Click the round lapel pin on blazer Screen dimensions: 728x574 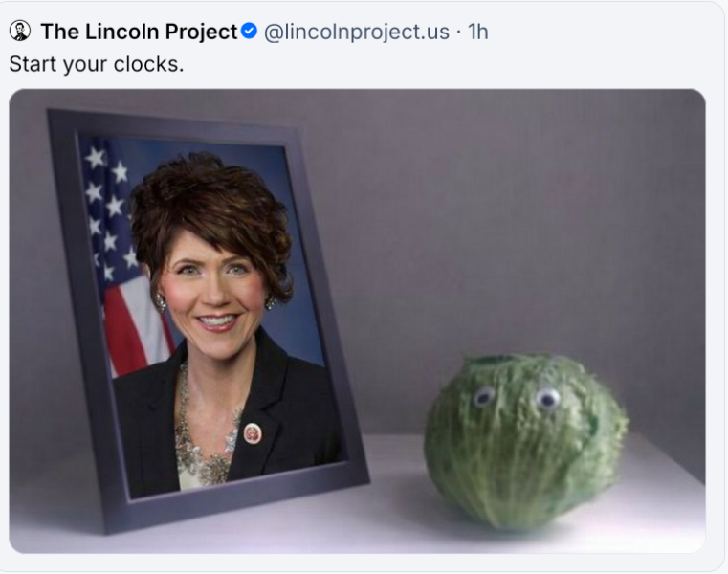253,433
